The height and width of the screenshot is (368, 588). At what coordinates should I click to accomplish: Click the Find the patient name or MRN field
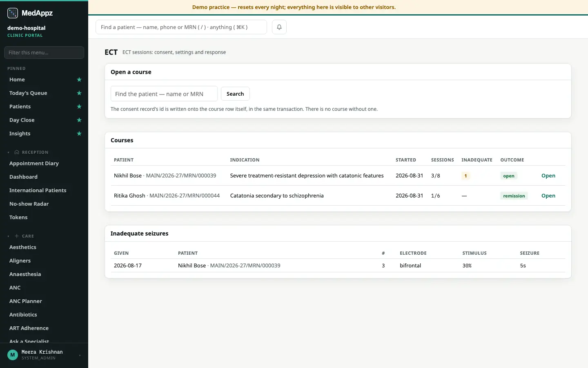pos(164,94)
